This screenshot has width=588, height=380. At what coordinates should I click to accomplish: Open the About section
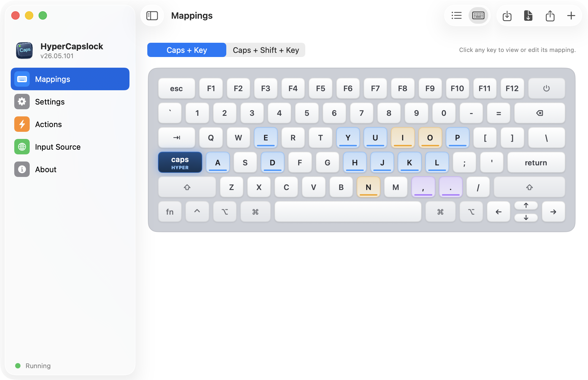pyautogui.click(x=70, y=169)
